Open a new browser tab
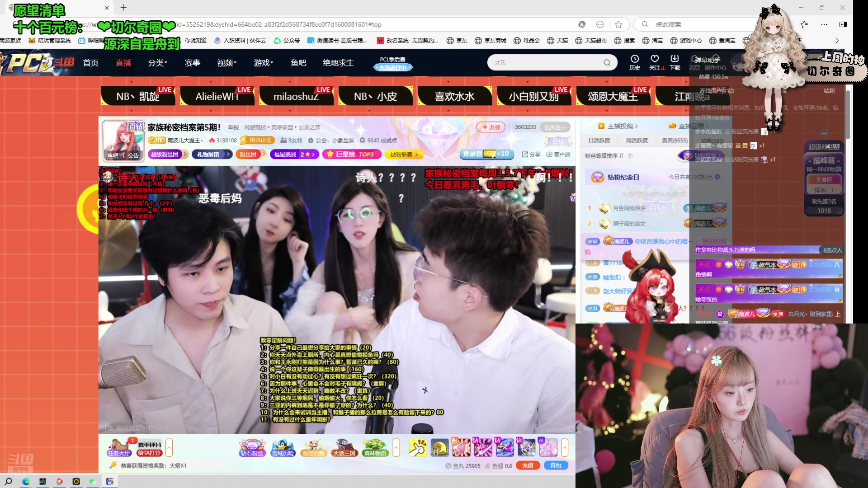Image resolution: width=868 pixels, height=488 pixels. point(123,8)
